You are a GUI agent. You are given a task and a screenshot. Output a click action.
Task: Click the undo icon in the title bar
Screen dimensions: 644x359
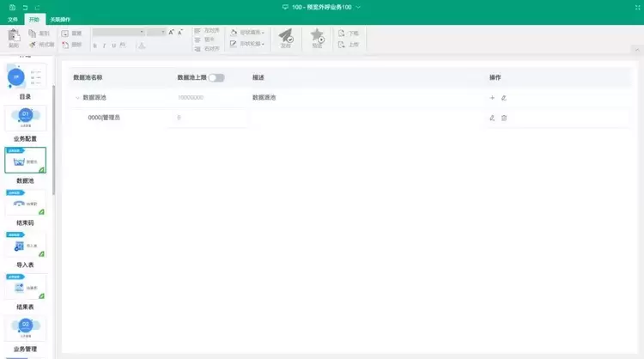pyautogui.click(x=24, y=7)
